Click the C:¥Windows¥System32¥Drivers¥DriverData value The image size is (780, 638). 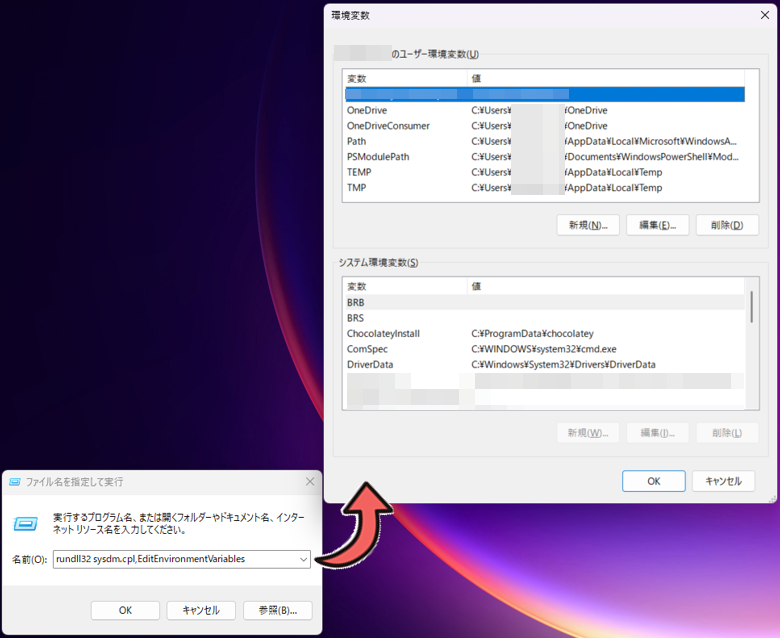click(x=563, y=365)
